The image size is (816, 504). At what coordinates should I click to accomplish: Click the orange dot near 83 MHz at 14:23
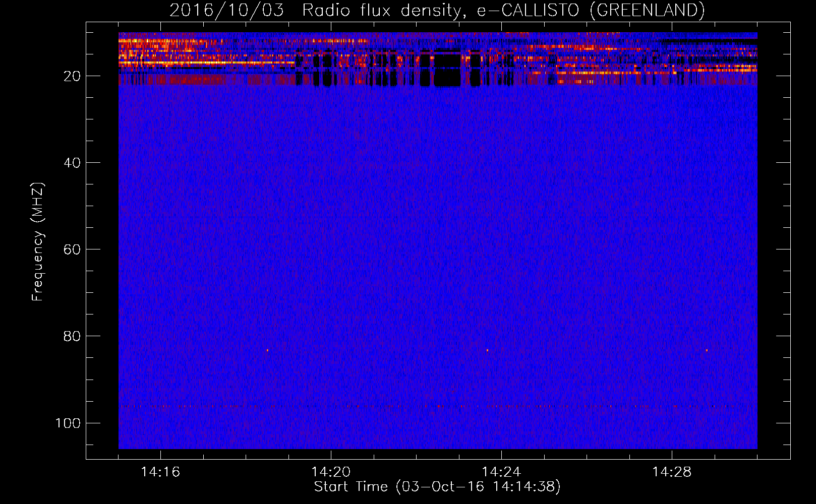[x=487, y=350]
